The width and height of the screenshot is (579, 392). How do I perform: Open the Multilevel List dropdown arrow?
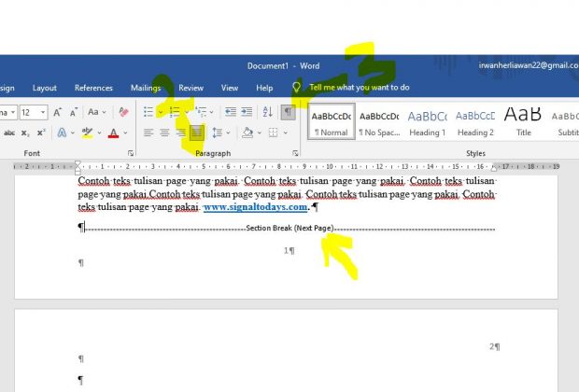coord(211,112)
